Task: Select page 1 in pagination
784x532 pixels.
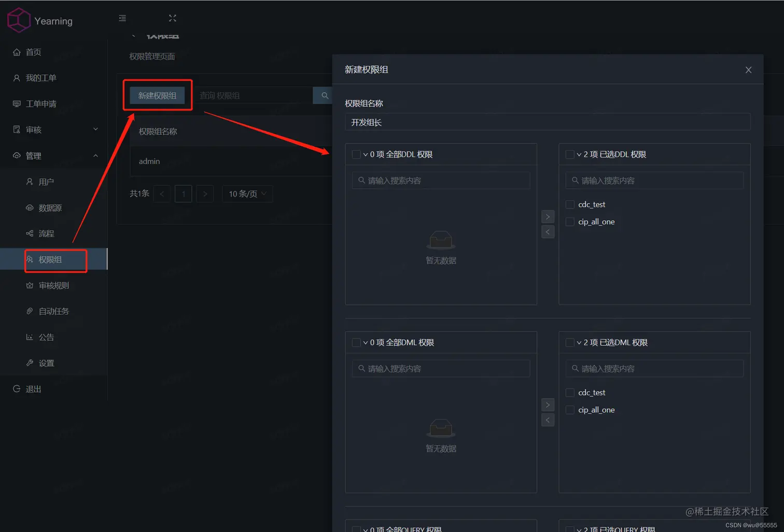Action: point(184,194)
